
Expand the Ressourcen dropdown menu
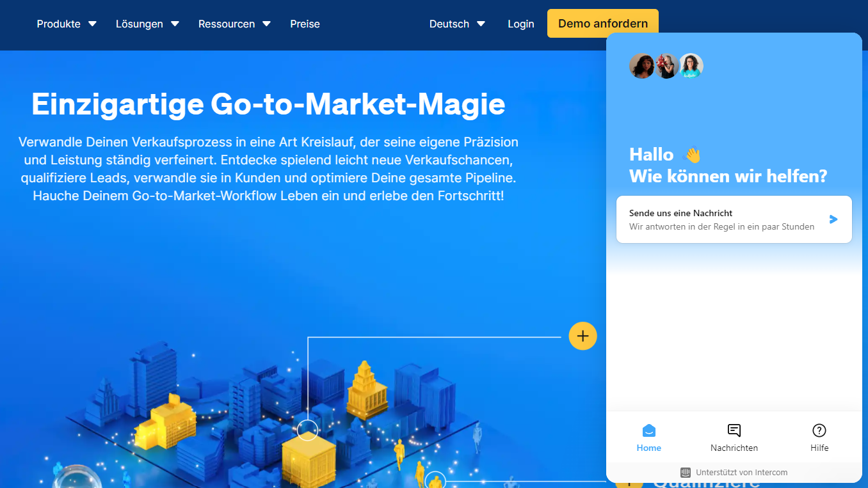point(234,24)
